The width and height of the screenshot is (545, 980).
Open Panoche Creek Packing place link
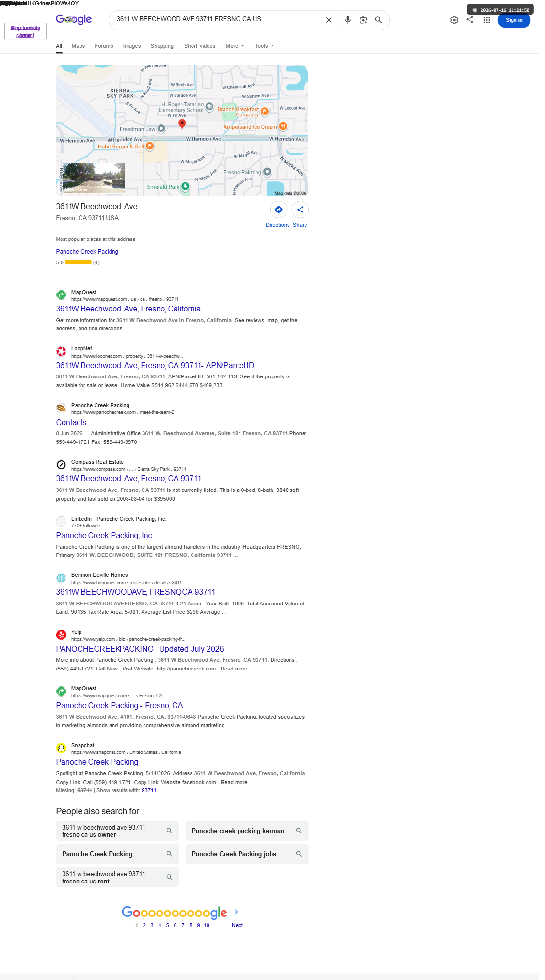pyautogui.click(x=87, y=252)
